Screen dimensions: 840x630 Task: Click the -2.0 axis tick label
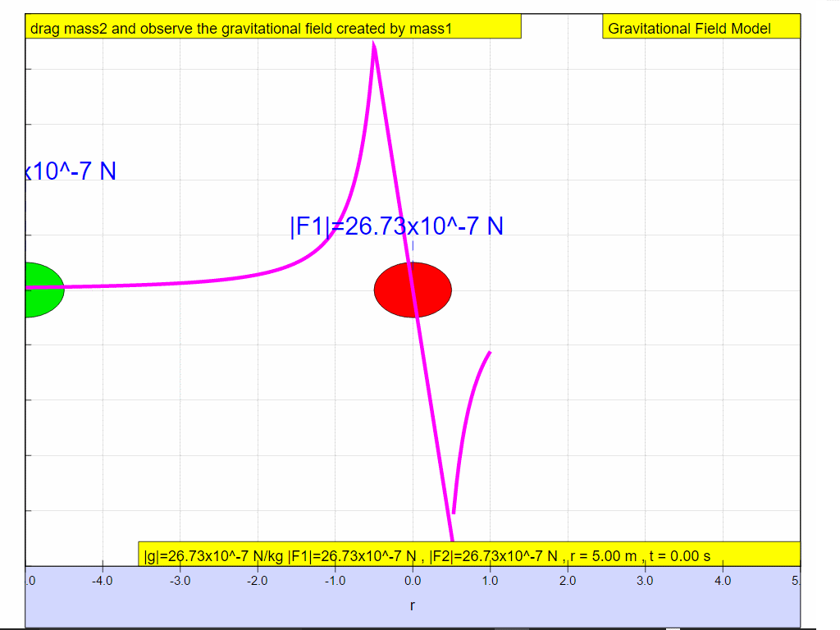258,581
